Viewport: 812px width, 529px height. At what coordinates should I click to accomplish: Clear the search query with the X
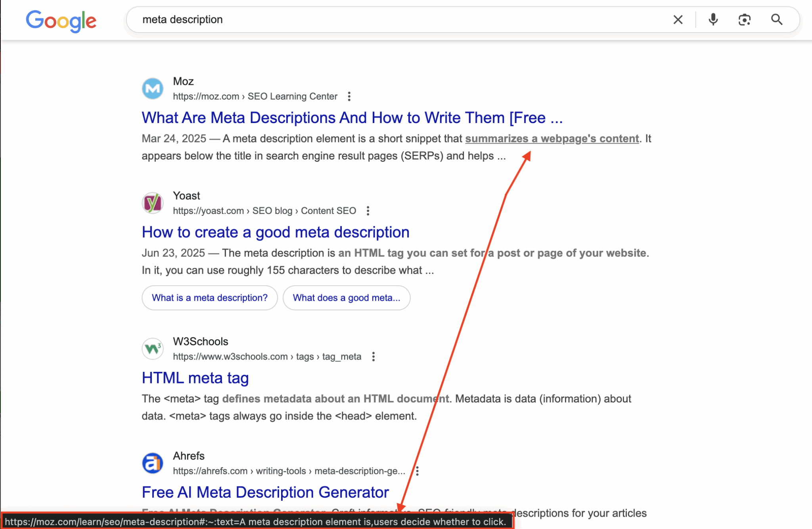678,19
